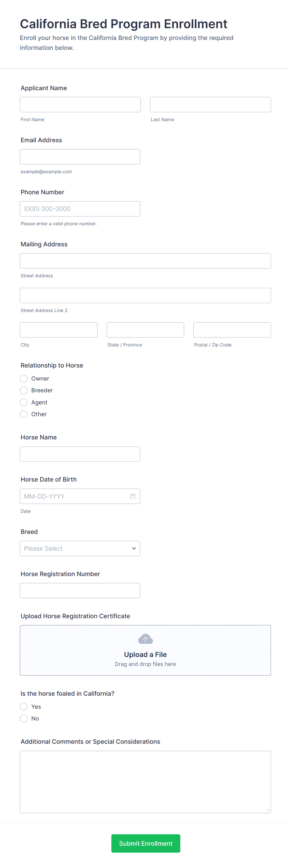288x868 pixels.
Task: Click into the Email Address field
Action: 80,157
